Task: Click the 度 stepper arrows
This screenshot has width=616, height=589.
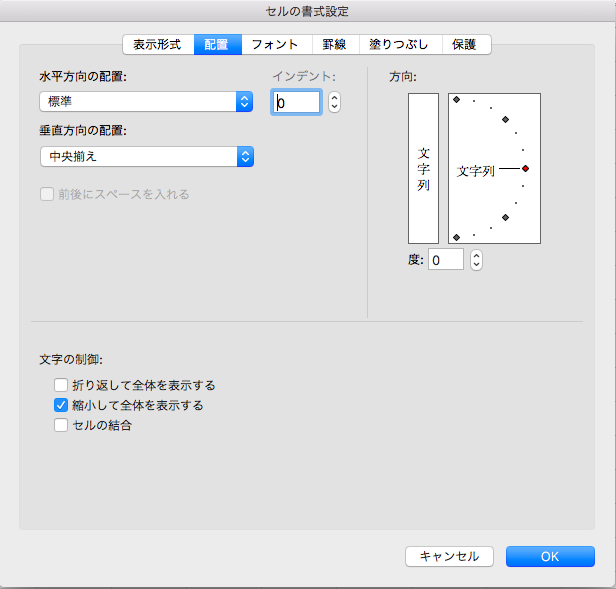Action: tap(476, 260)
